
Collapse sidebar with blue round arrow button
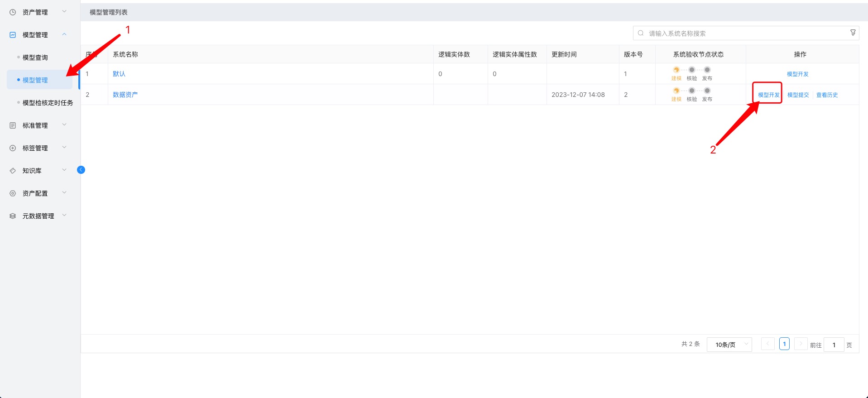point(81,170)
